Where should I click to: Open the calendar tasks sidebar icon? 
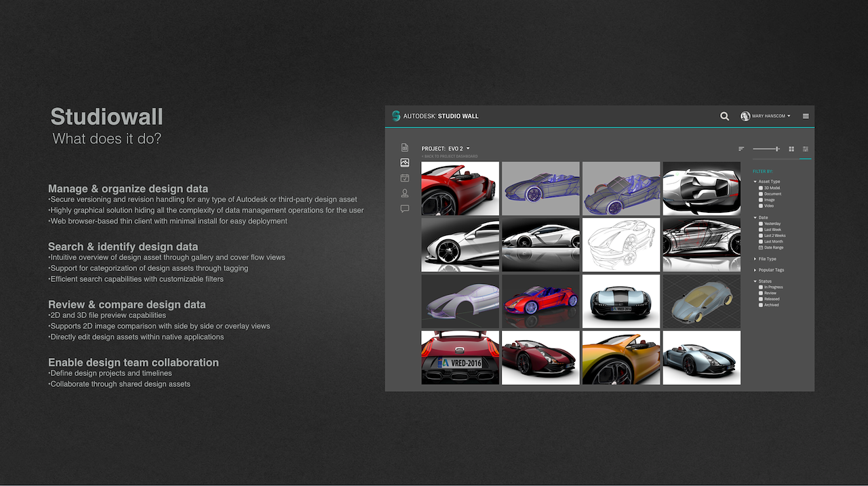pos(405,178)
